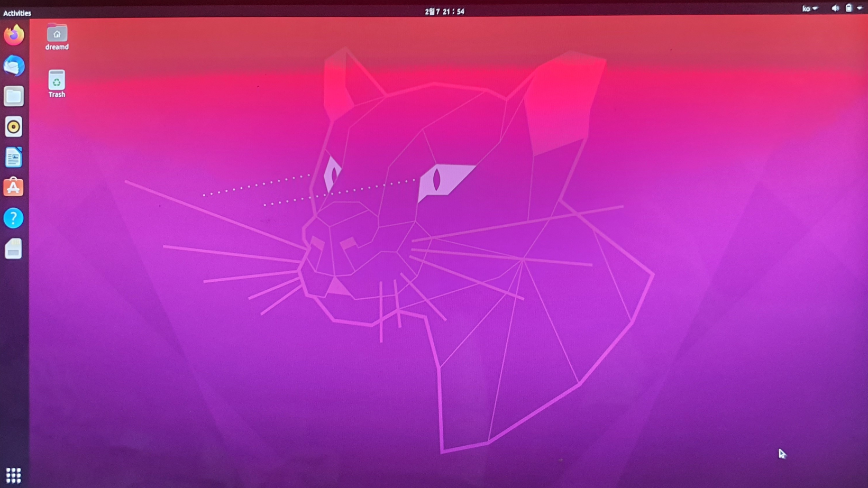The height and width of the screenshot is (488, 868).
Task: Expand the system menu arrow
Action: (860, 8)
